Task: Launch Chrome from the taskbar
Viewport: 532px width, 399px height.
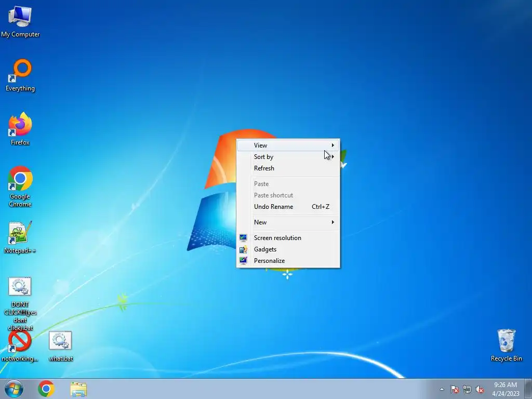Action: tap(46, 389)
